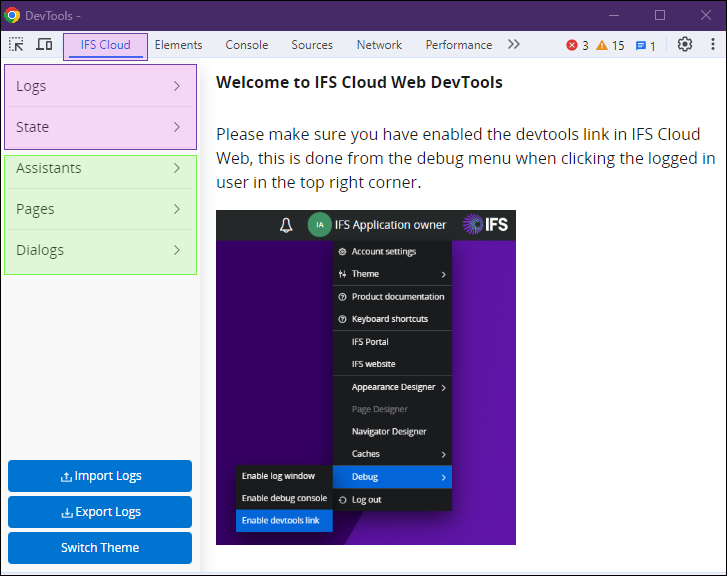This screenshot has height=576, width=727.
Task: Expand the Assistants sidebar item
Action: pyautogui.click(x=100, y=169)
